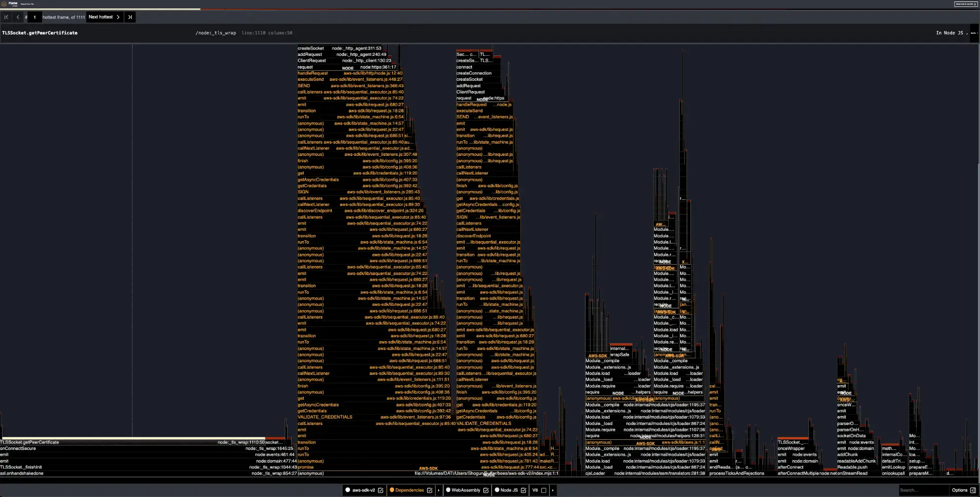Click the Node JS color dot
The height and width of the screenshot is (497, 980).
(x=497, y=490)
